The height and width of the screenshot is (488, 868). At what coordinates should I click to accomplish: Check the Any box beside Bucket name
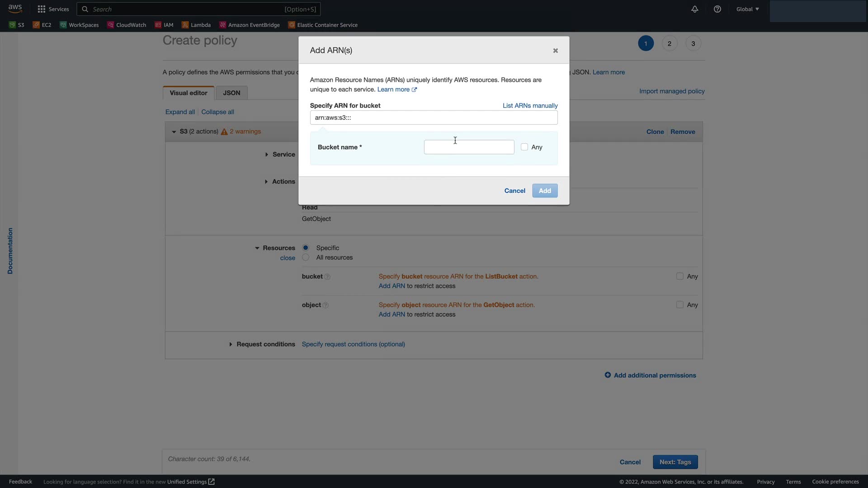click(524, 147)
